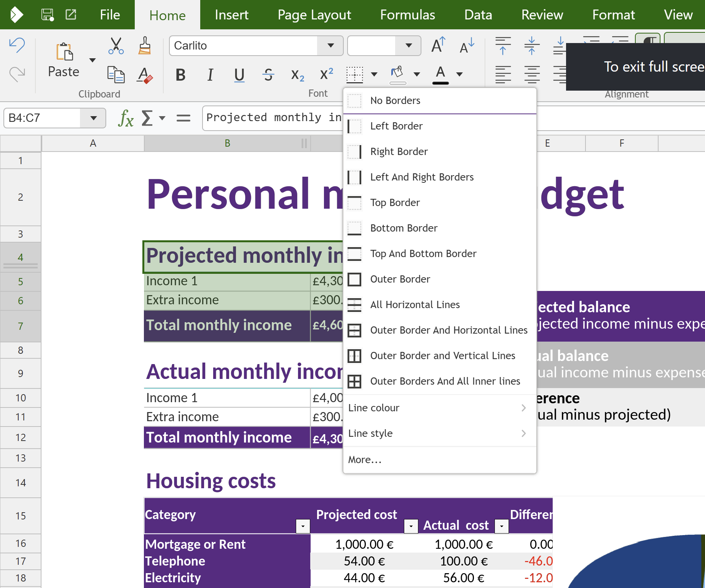Toggle Italic formatting
The height and width of the screenshot is (588, 705).
pyautogui.click(x=210, y=75)
